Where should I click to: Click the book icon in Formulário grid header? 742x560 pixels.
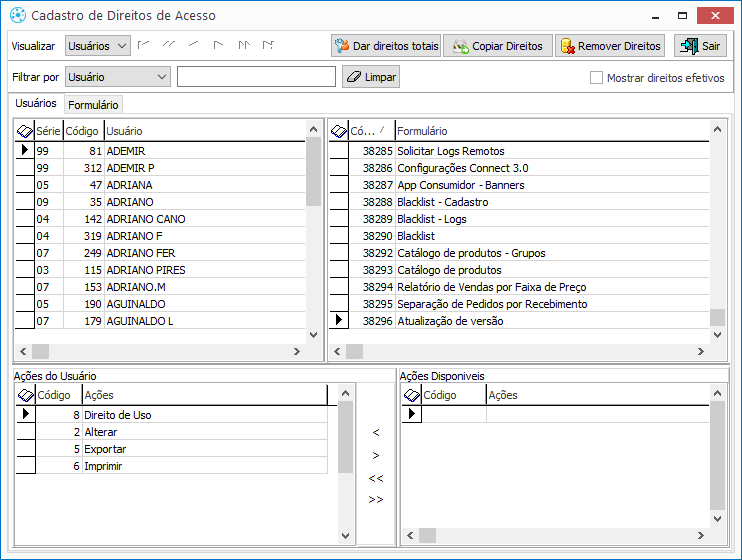tap(339, 131)
